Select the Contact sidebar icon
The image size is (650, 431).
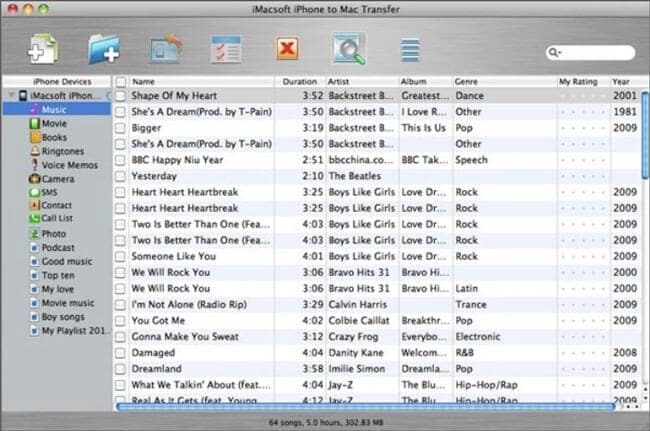(x=35, y=205)
